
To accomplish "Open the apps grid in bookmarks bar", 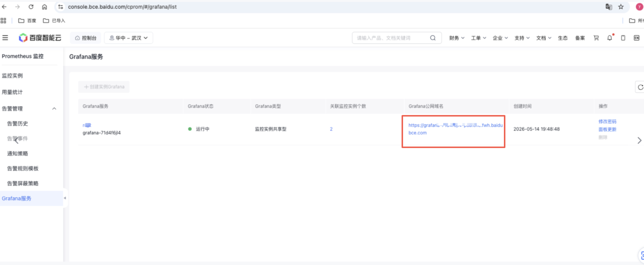I will [x=3, y=20].
